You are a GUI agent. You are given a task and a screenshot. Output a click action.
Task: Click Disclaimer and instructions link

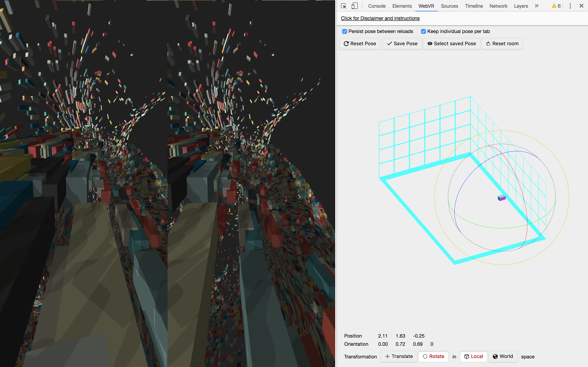(380, 18)
